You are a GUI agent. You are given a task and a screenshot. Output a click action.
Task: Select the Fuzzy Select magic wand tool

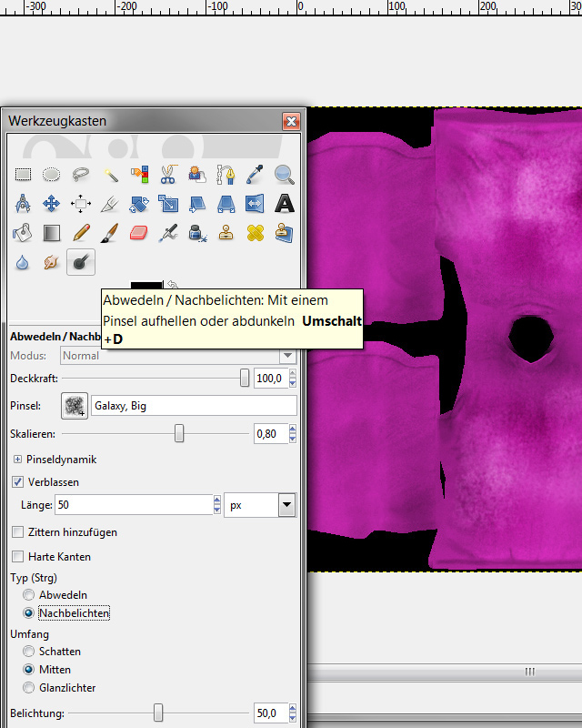110,175
